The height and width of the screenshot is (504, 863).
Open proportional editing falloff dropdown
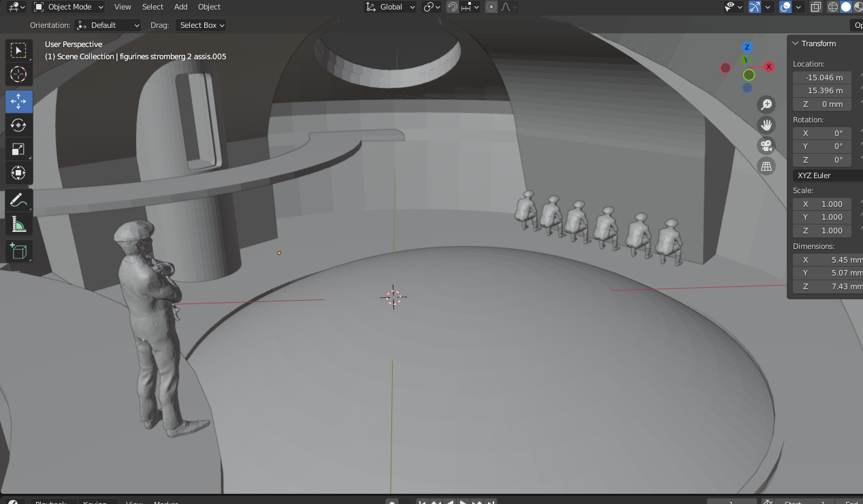click(x=509, y=7)
